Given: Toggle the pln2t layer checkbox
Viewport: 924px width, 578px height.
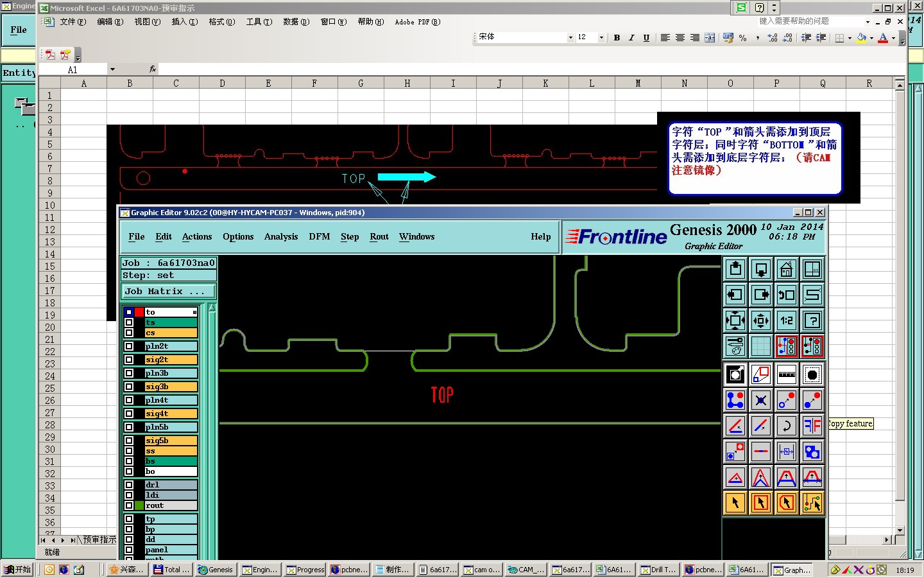Looking at the screenshot, I should point(129,346).
